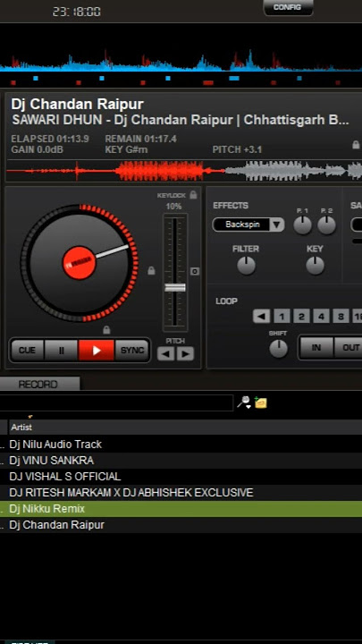Screen dimensions: 362x644
Task: Open the Backspin effects dropdown
Action: [x=248, y=225]
